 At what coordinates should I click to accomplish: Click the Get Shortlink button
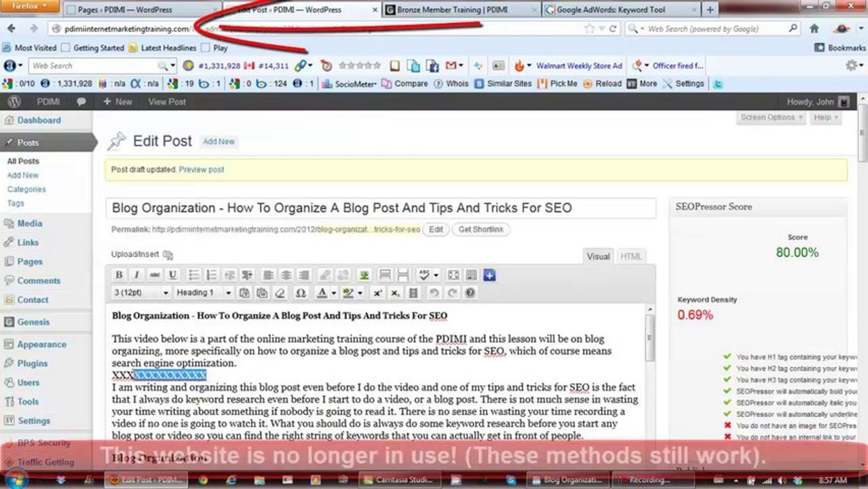tap(481, 230)
